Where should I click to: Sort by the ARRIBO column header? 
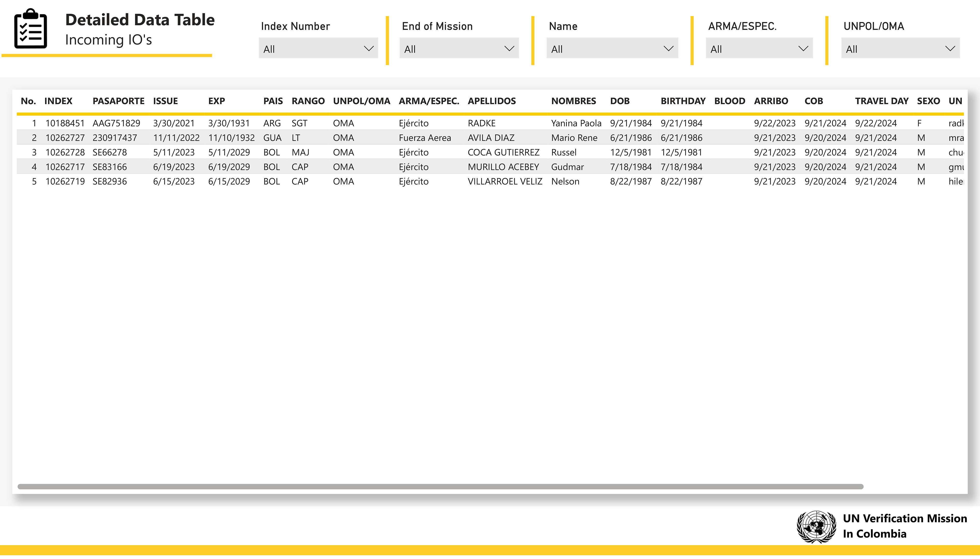[x=771, y=101]
